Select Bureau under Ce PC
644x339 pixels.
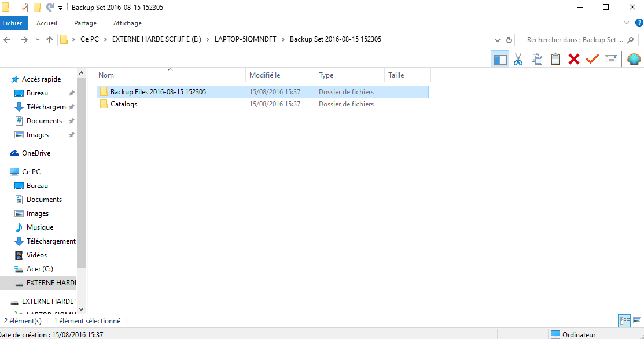coord(37,186)
